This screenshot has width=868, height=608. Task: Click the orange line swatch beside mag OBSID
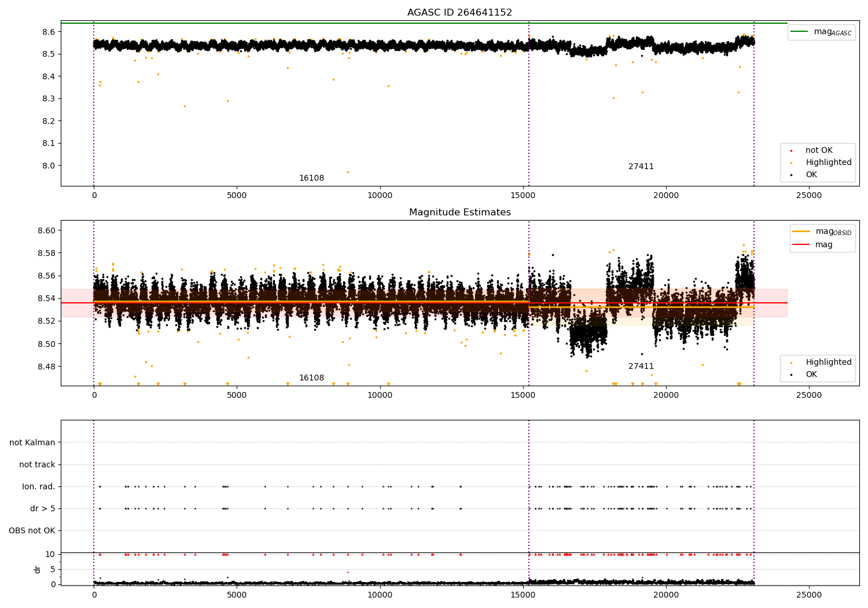801,231
